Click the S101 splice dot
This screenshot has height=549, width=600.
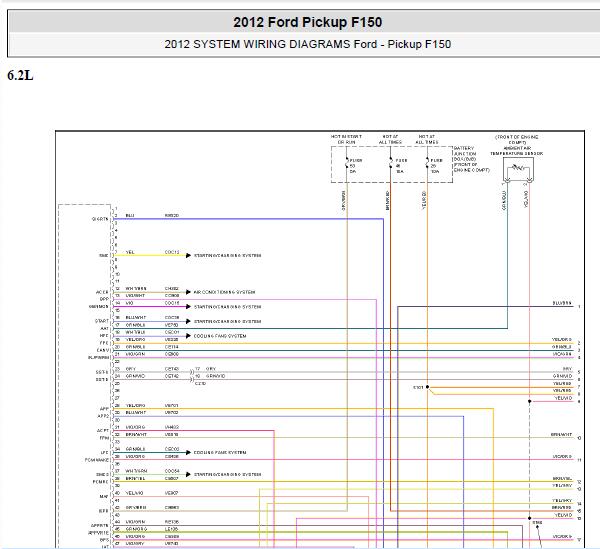tap(427, 387)
